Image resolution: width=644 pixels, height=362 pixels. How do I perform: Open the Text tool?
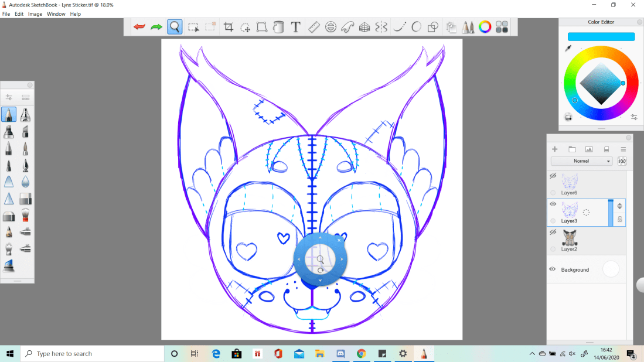coord(295,26)
